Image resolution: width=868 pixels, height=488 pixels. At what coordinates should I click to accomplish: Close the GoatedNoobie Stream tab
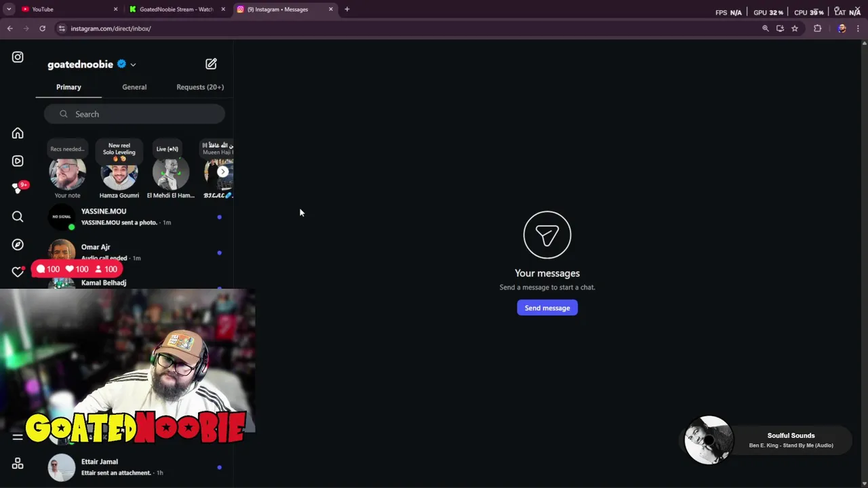[x=223, y=9]
